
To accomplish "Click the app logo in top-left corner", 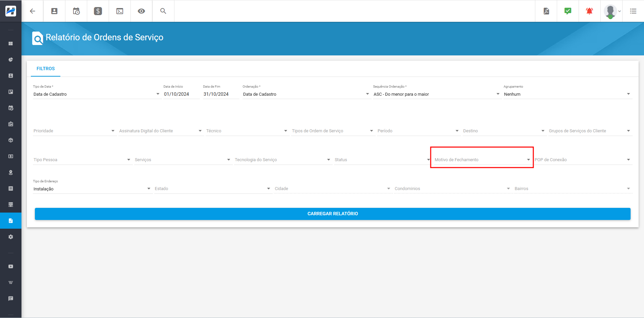I will click(11, 11).
